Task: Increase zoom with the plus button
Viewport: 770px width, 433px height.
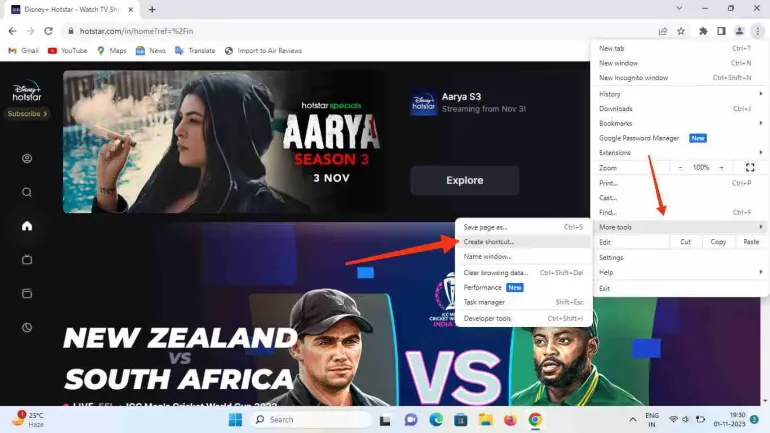Action: (723, 167)
